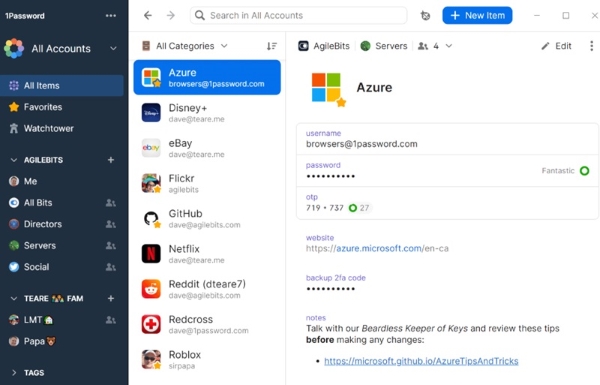Click the Servers vault label in details
The height and width of the screenshot is (385, 600).
click(384, 46)
